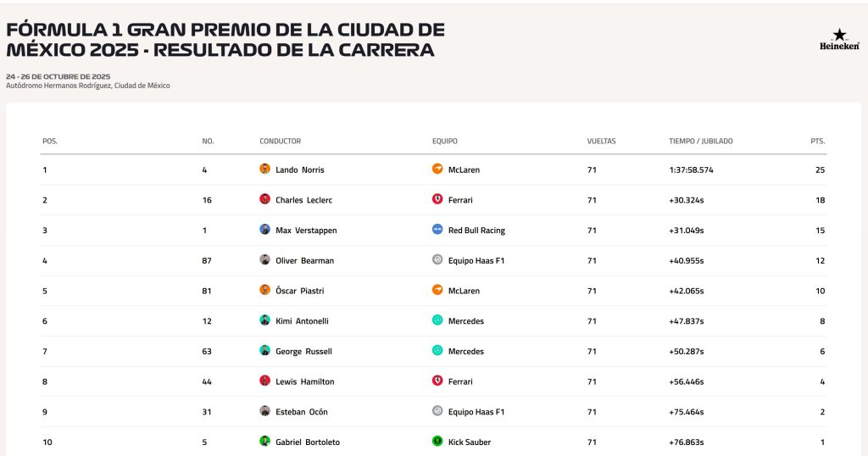Click Lewis Hamilton's driver avatar
Image resolution: width=868 pixels, height=456 pixels.
tap(264, 381)
